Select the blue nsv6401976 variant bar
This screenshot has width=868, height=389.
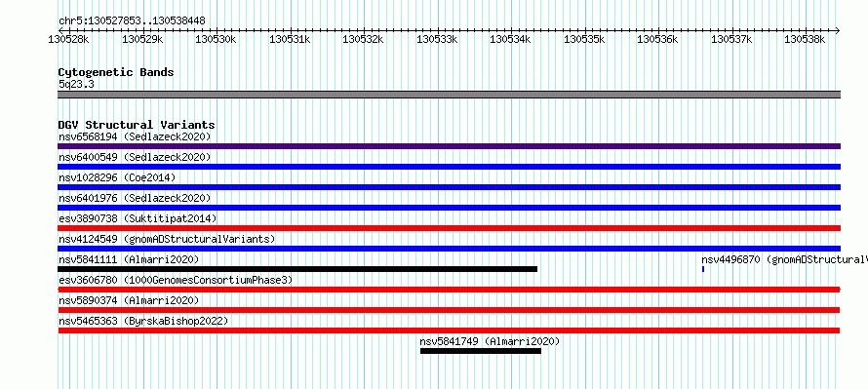(449, 208)
